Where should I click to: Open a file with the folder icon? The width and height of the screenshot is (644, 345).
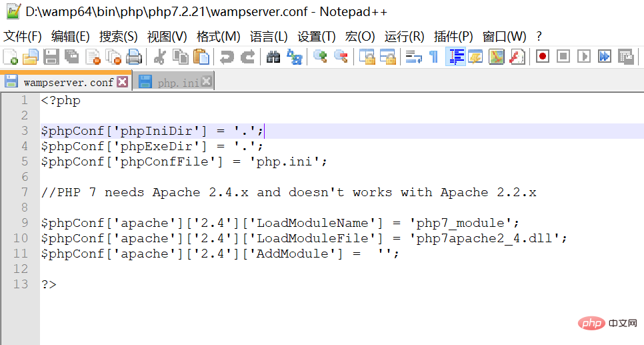coord(31,57)
